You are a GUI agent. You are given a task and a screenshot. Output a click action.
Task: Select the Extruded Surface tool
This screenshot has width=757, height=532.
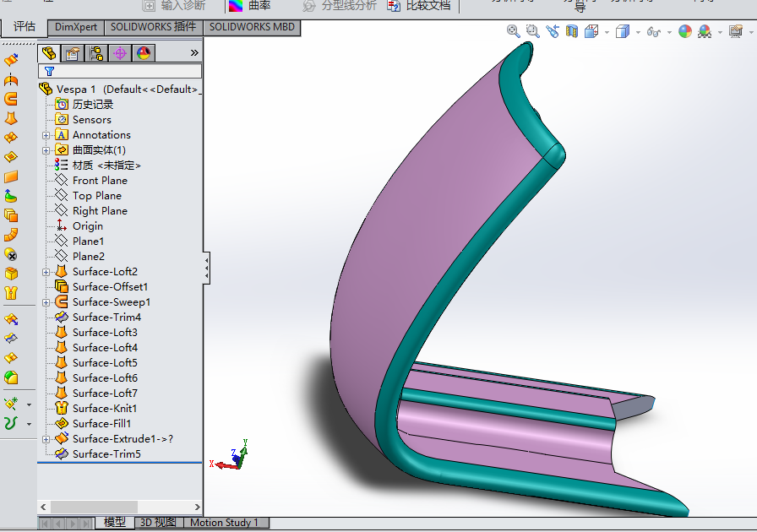pos(11,59)
